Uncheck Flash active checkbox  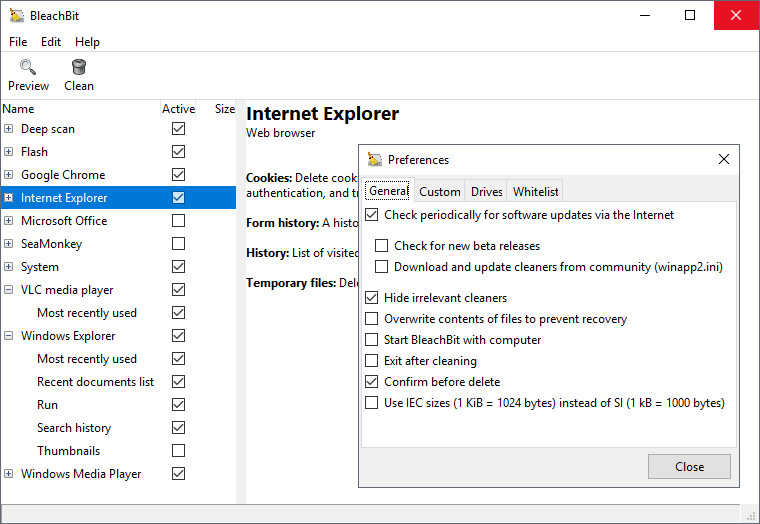(178, 152)
